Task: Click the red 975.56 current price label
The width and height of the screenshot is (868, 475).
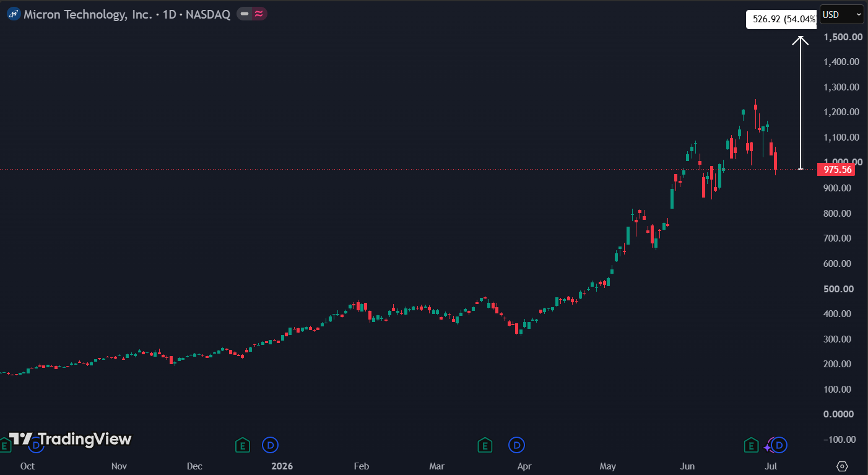Action: tap(838, 169)
